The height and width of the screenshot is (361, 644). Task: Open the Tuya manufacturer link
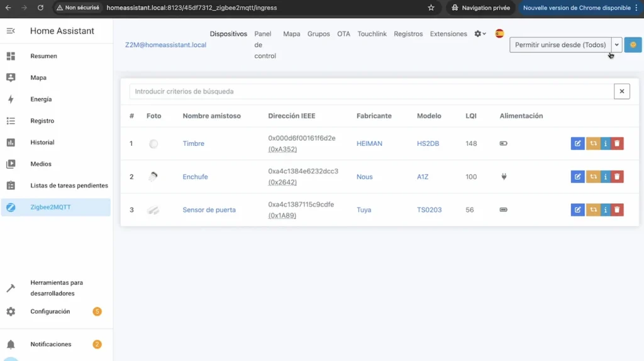tap(364, 210)
